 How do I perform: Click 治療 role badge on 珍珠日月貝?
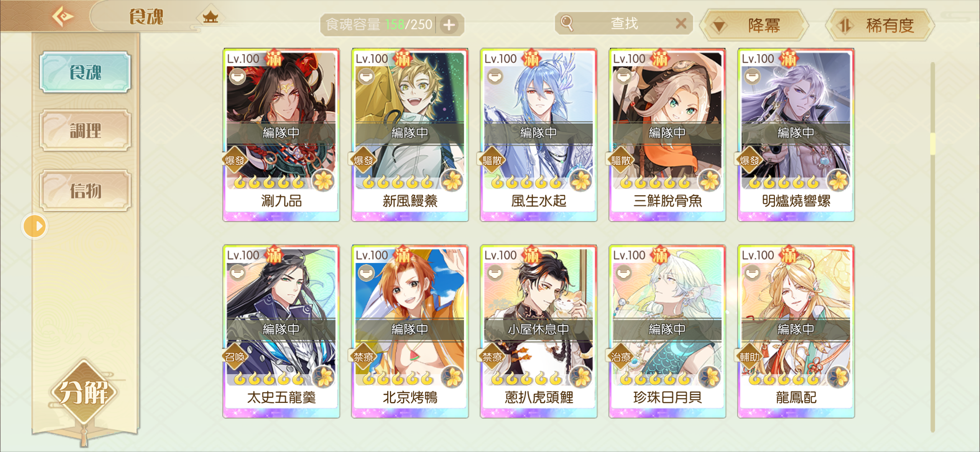[621, 357]
